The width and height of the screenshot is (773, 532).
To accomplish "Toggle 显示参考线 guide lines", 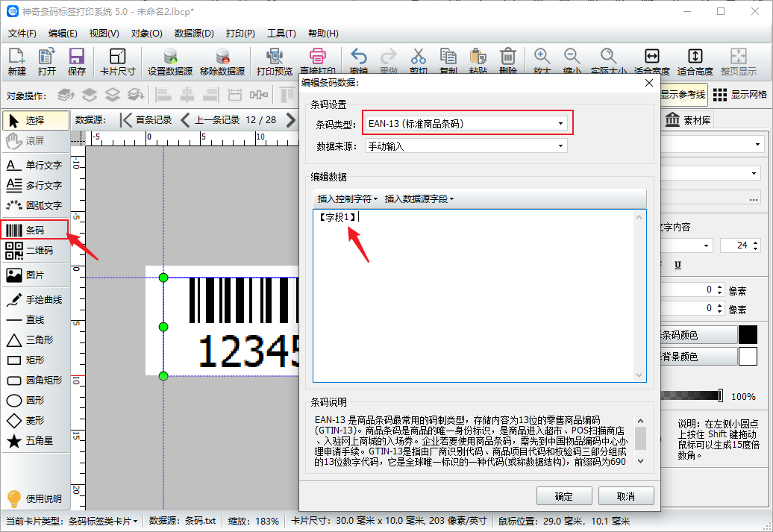I will click(683, 95).
